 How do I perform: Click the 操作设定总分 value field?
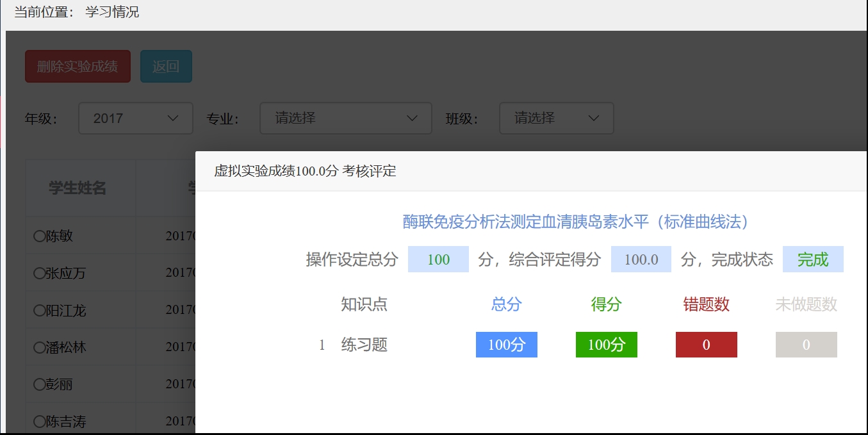point(438,259)
